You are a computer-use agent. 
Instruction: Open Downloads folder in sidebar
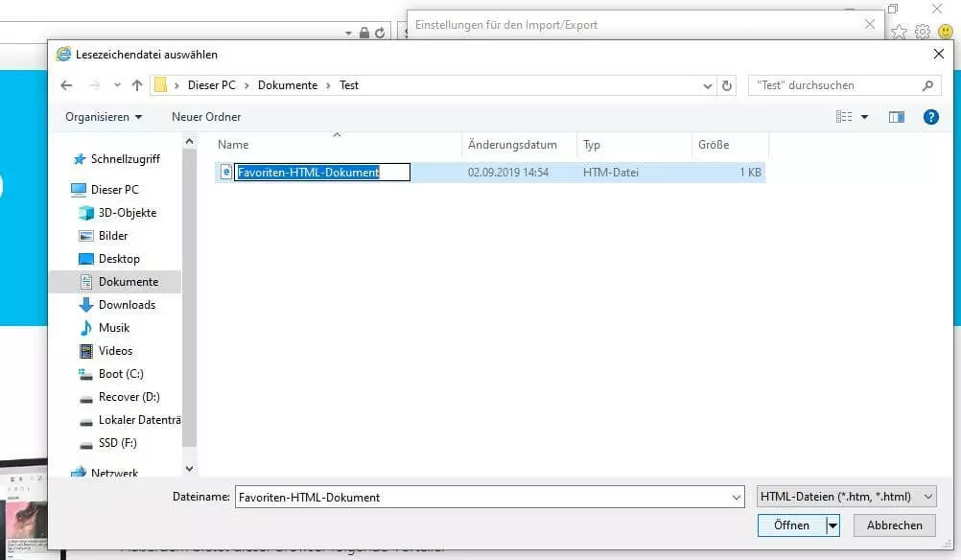click(x=127, y=305)
